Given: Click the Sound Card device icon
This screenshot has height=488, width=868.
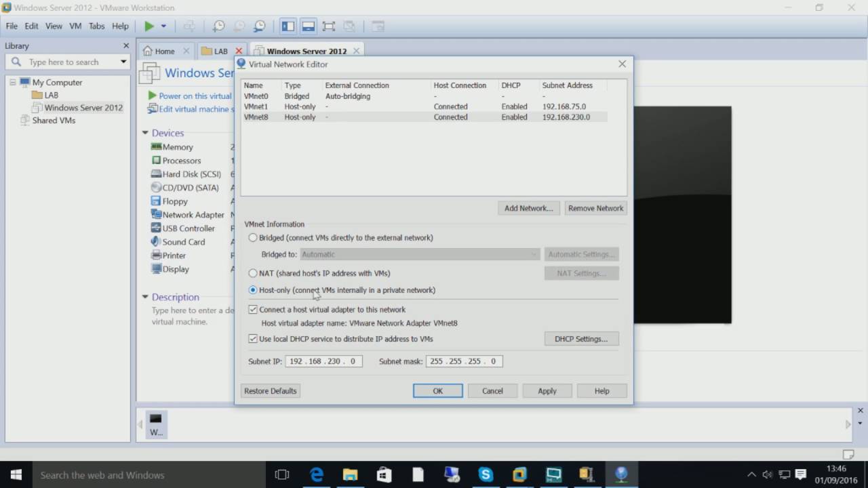Looking at the screenshot, I should click(x=157, y=242).
